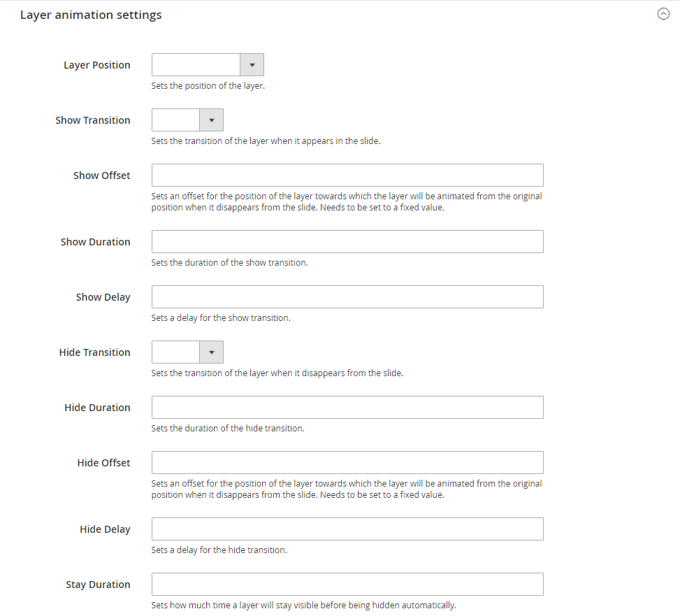Click the Show Transition dropdown arrow
This screenshot has height=616, width=680.
212,120
